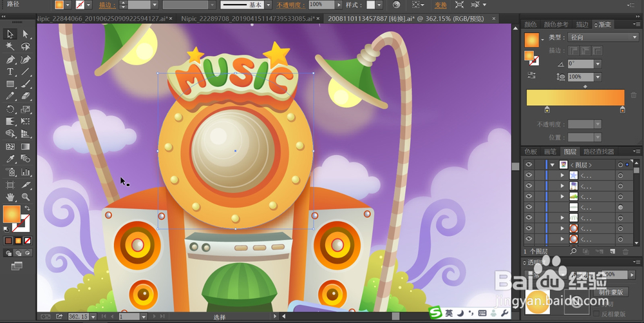This screenshot has width=644, height=323.
Task: Click Change Screen Mode icon
Action: pos(17,266)
